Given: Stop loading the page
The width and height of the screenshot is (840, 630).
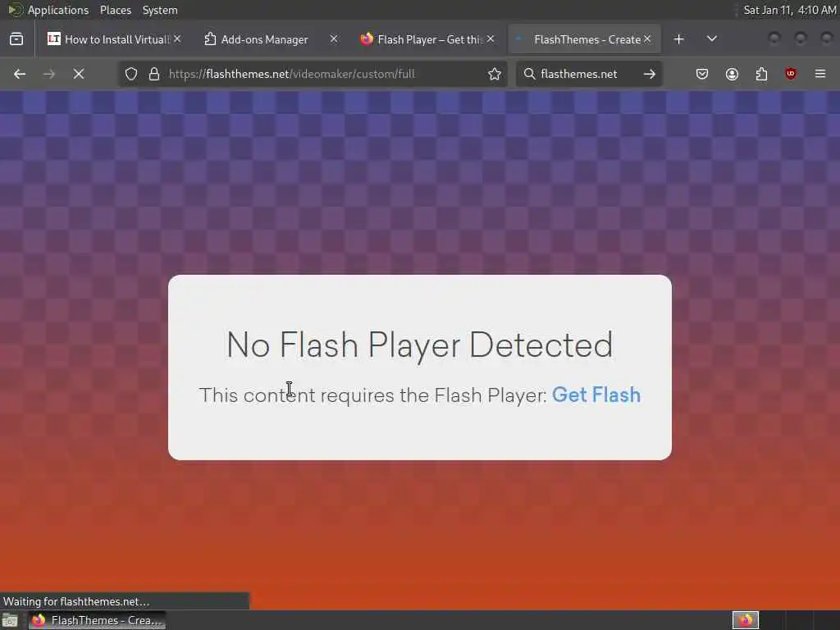Looking at the screenshot, I should 79,74.
